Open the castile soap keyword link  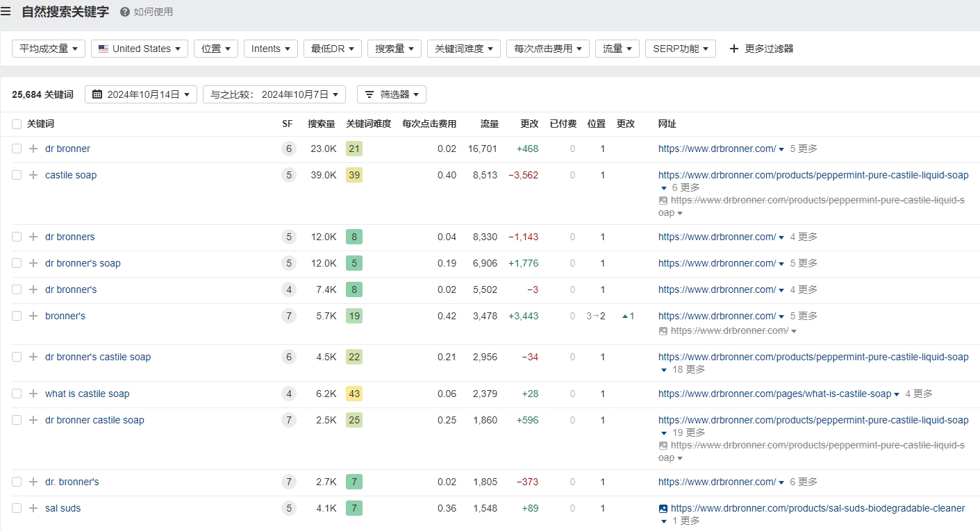71,175
